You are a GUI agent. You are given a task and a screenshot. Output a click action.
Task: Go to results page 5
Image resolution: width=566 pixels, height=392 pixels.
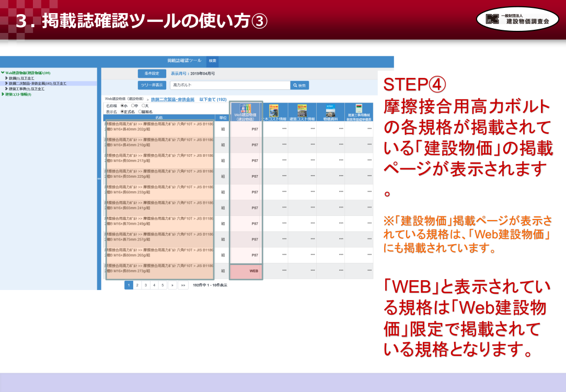click(x=163, y=285)
